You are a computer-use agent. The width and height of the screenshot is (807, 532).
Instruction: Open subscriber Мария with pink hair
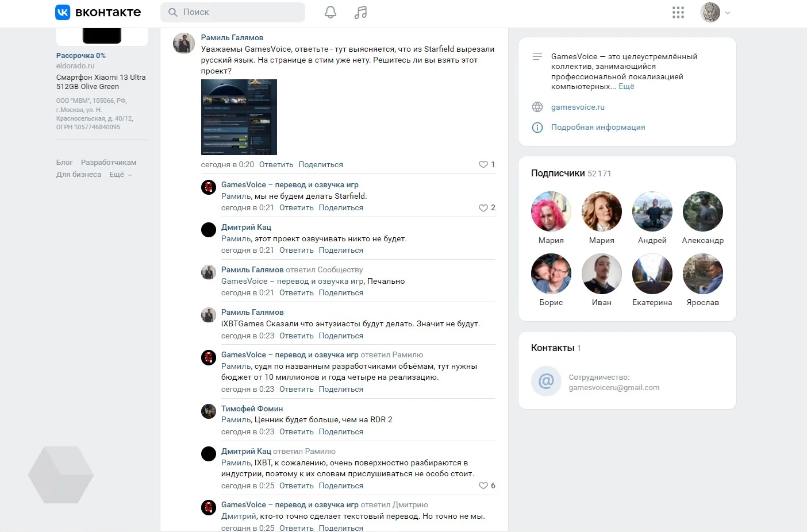[x=551, y=211]
